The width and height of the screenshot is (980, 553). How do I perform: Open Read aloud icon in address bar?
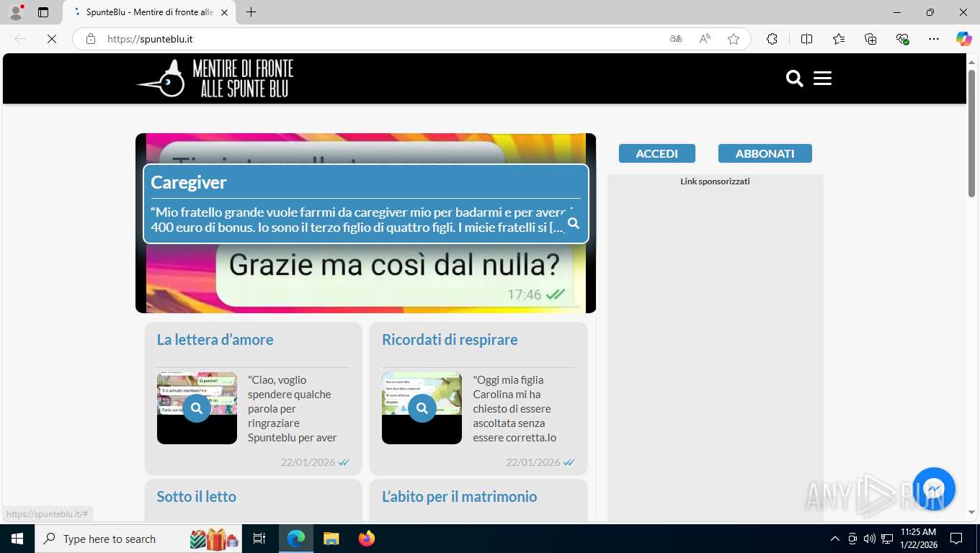click(705, 39)
